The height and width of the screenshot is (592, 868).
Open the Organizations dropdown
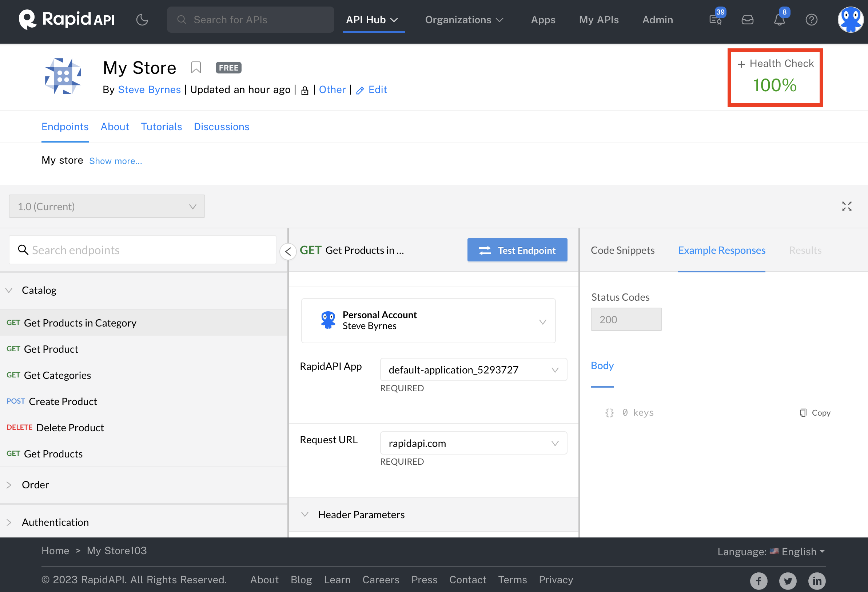(464, 19)
